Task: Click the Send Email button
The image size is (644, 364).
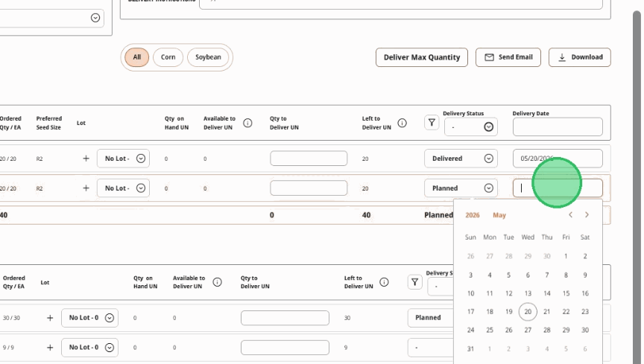Action: click(508, 57)
